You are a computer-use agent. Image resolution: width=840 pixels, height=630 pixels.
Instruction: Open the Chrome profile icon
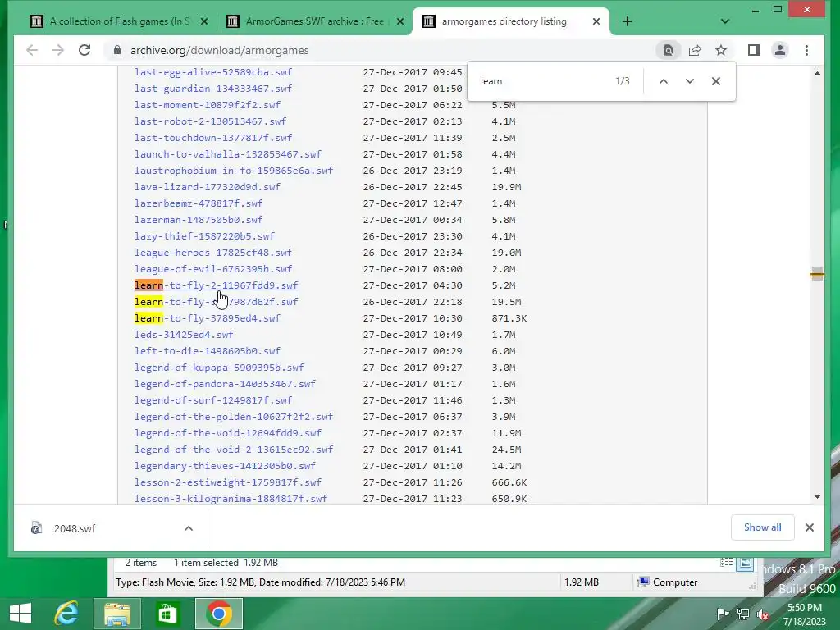[x=780, y=50]
